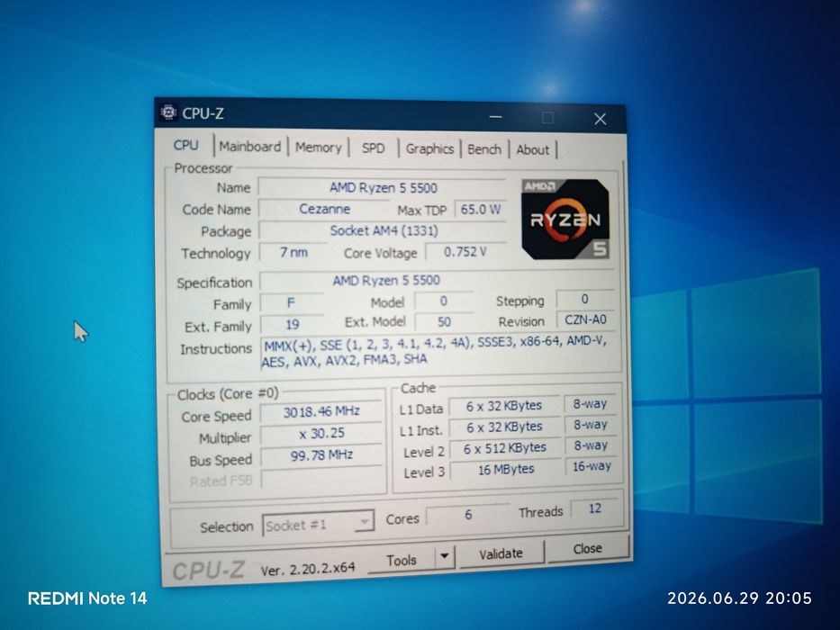Click the Technology value 7 nm
This screenshot has width=840, height=630.
tap(294, 252)
